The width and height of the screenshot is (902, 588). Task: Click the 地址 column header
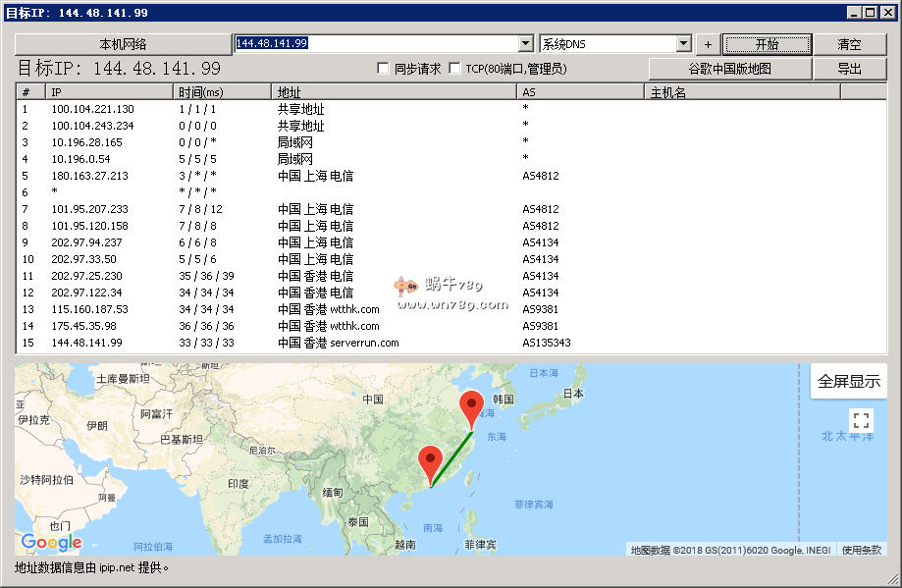(x=394, y=92)
